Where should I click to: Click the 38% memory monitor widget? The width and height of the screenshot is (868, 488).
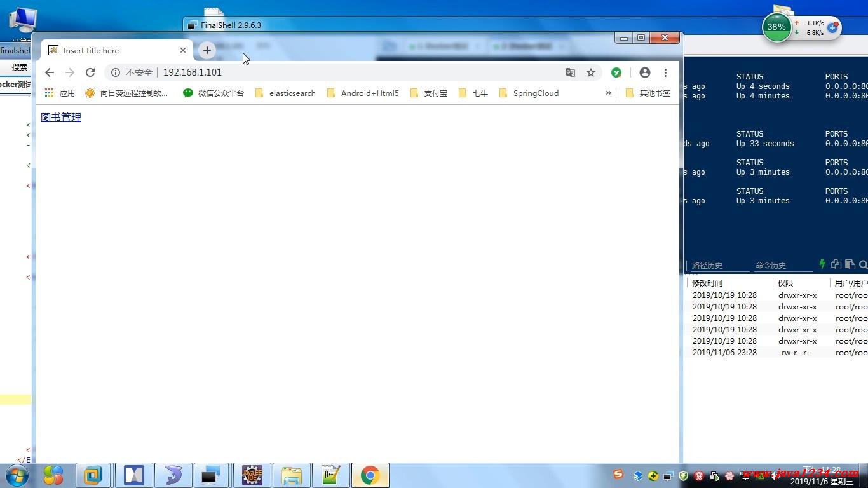[776, 27]
